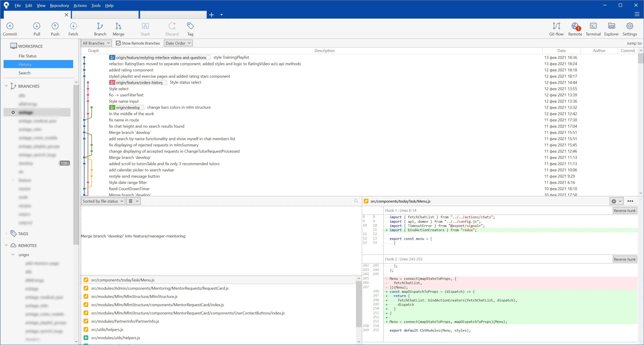Viewport: 644px width, 345px height.
Task: Click Reverse hunk for Hunk 1
Action: coord(625,210)
